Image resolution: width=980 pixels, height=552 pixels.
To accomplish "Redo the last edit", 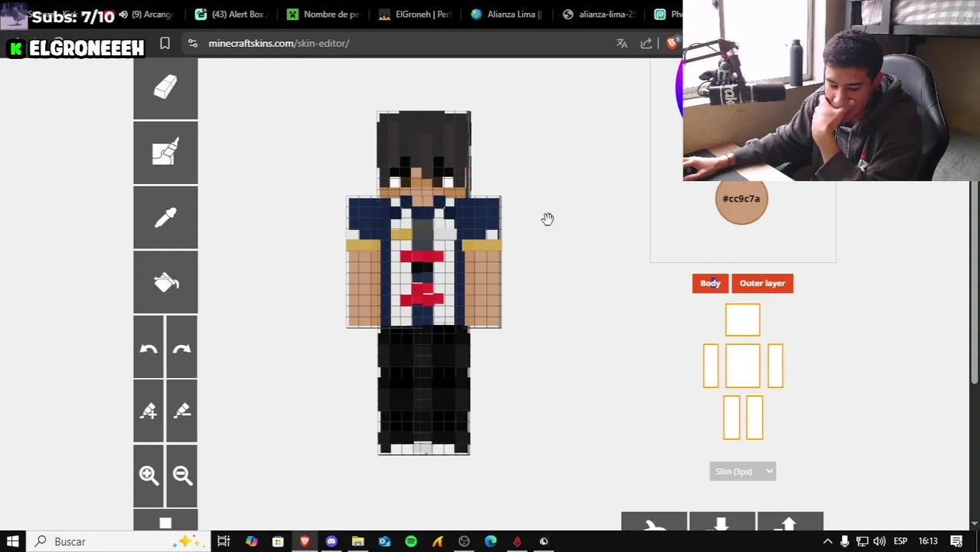I will pyautogui.click(x=182, y=348).
